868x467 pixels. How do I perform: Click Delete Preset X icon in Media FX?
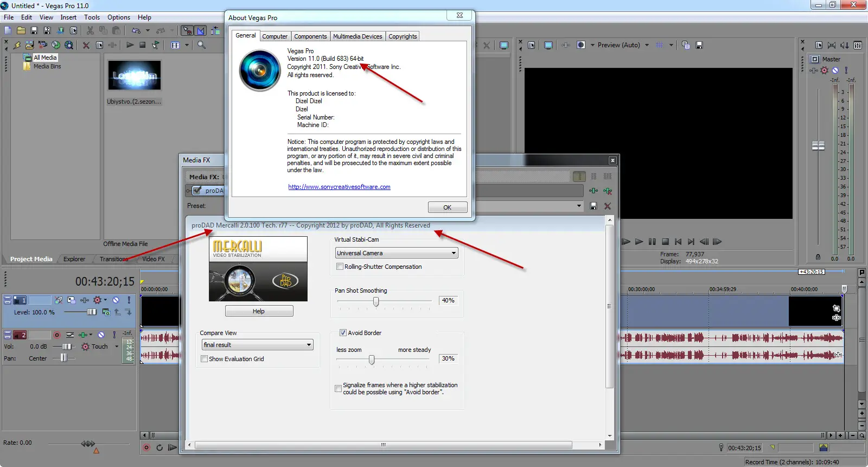608,206
